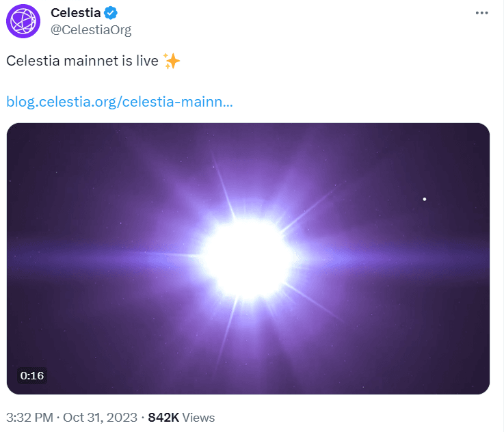Click the horizontal purple flare left of the star
Viewport: 504px width, 432px height.
(103, 260)
